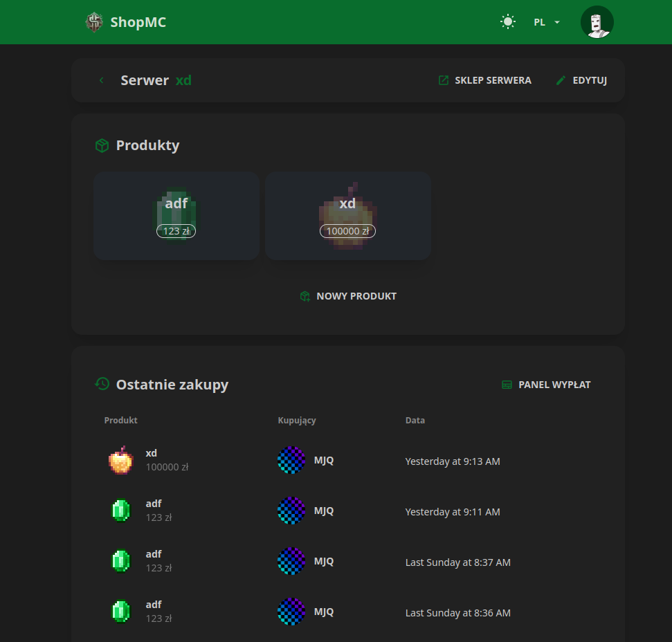The width and height of the screenshot is (672, 642).
Task: Click the ShopMC logo icon
Action: [93, 22]
